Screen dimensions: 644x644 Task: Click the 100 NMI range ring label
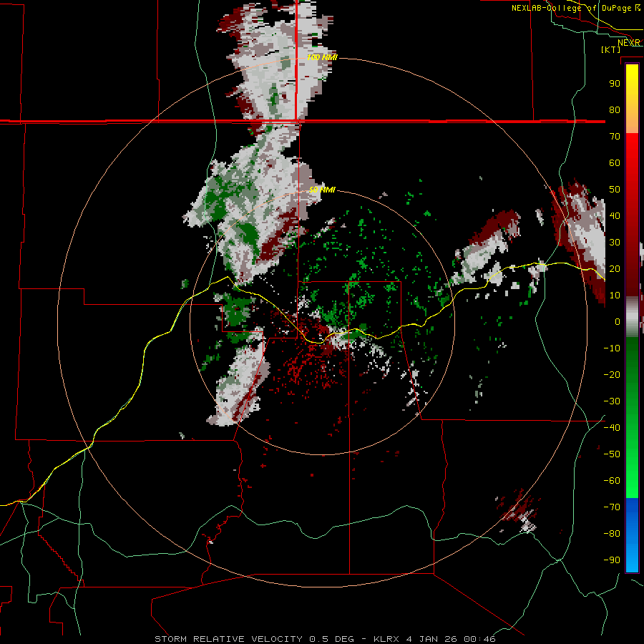coord(322,57)
